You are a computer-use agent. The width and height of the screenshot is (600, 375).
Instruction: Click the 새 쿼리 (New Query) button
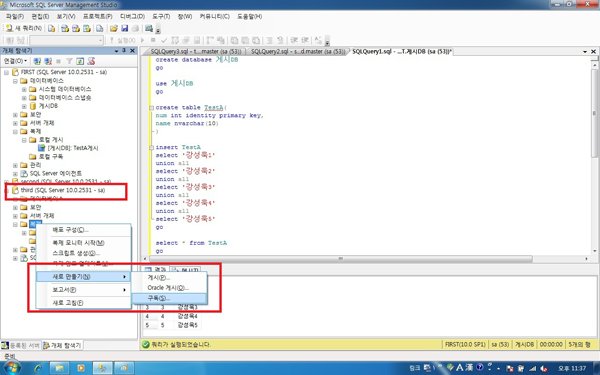tap(24, 28)
